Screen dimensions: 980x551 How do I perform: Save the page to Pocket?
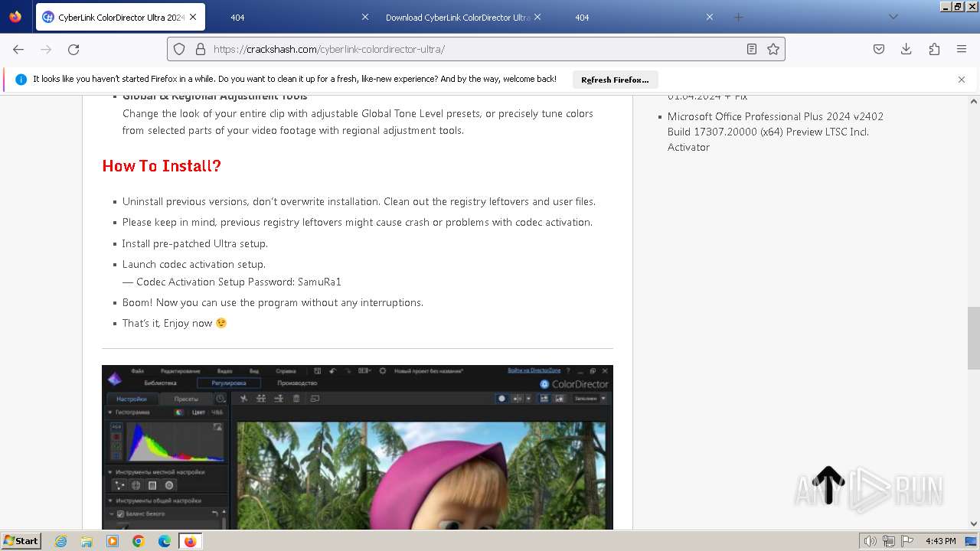click(879, 49)
